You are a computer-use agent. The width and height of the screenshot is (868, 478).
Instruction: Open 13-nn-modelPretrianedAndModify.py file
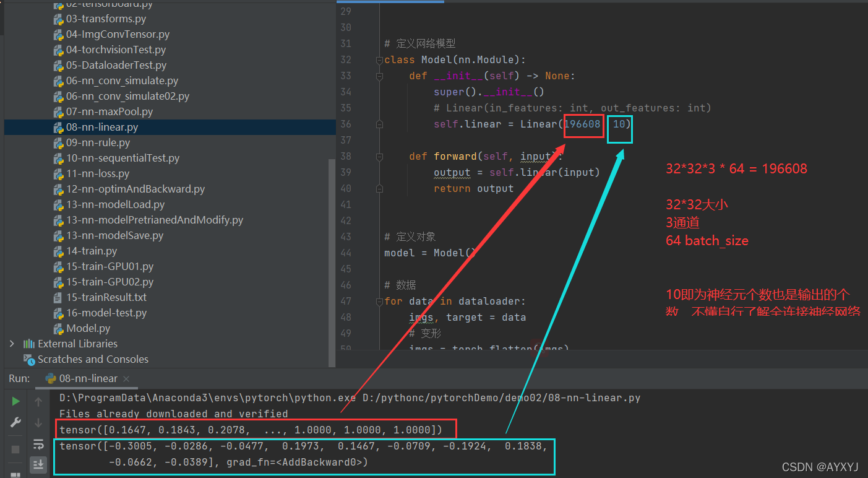click(155, 220)
